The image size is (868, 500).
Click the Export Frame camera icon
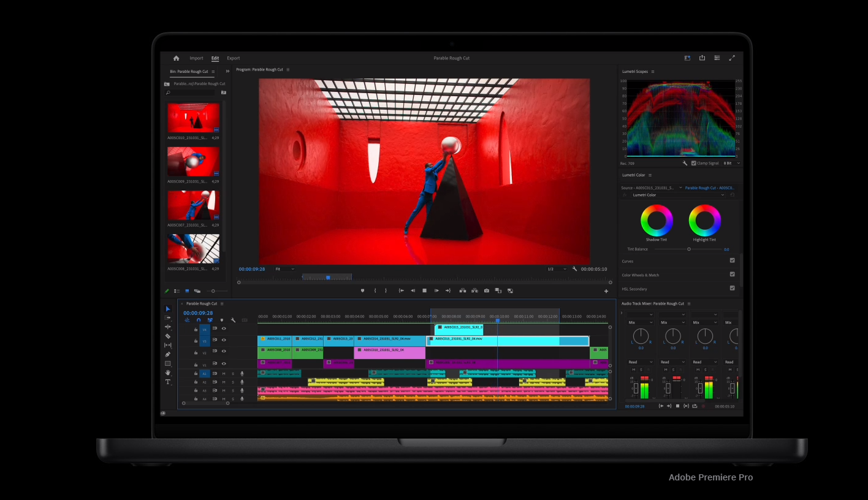[x=487, y=290]
